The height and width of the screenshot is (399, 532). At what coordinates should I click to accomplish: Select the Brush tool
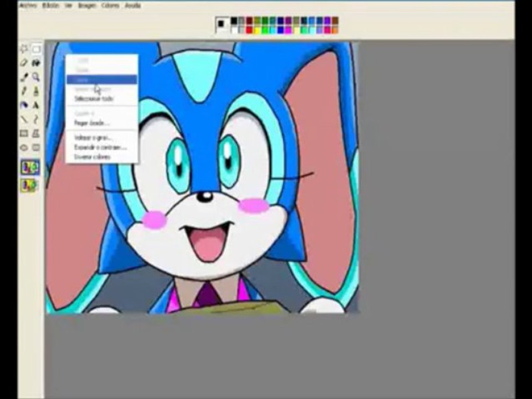(x=36, y=91)
